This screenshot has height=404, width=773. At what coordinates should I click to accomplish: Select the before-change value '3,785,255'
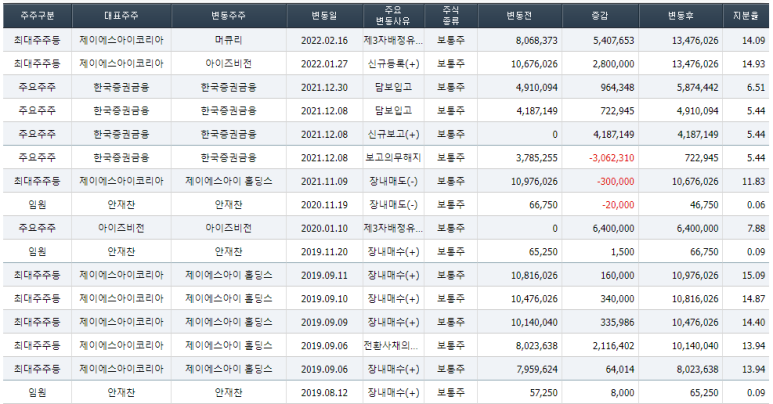537,158
